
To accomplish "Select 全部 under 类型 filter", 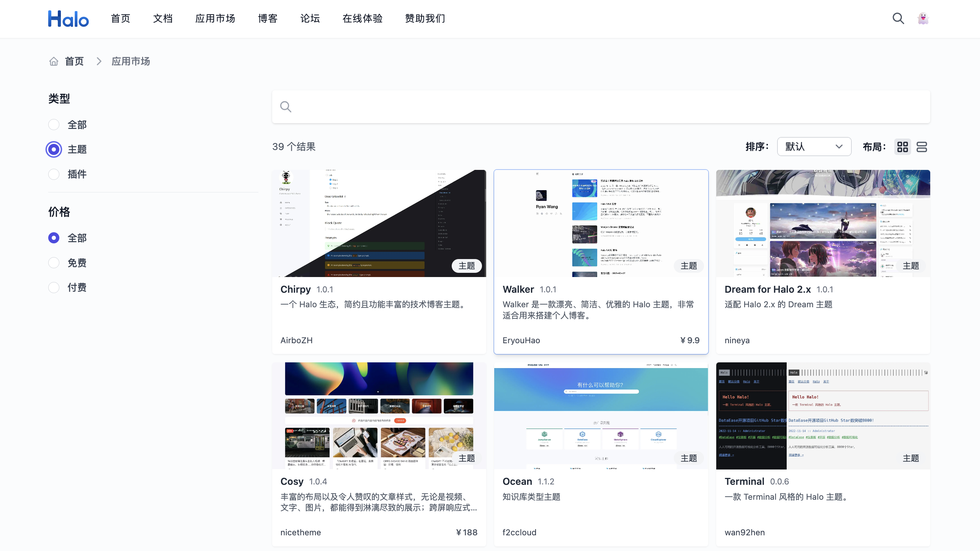I will coord(54,125).
